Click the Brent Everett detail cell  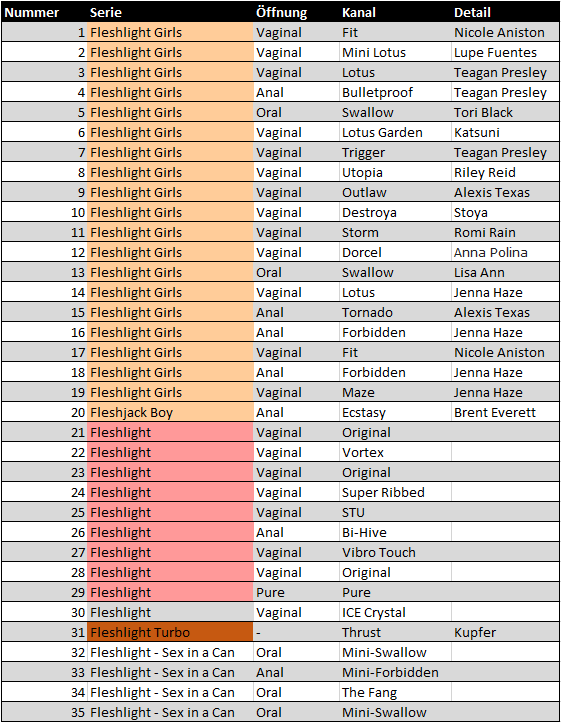(x=505, y=412)
